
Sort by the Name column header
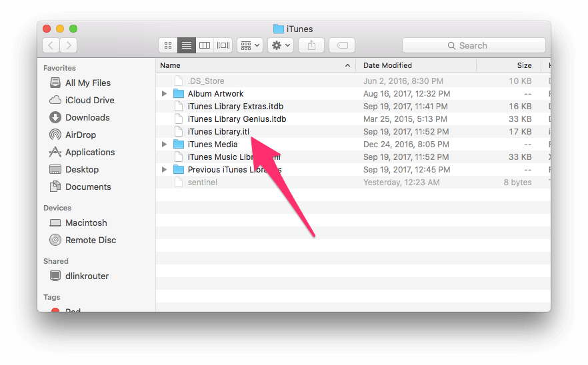coord(253,65)
